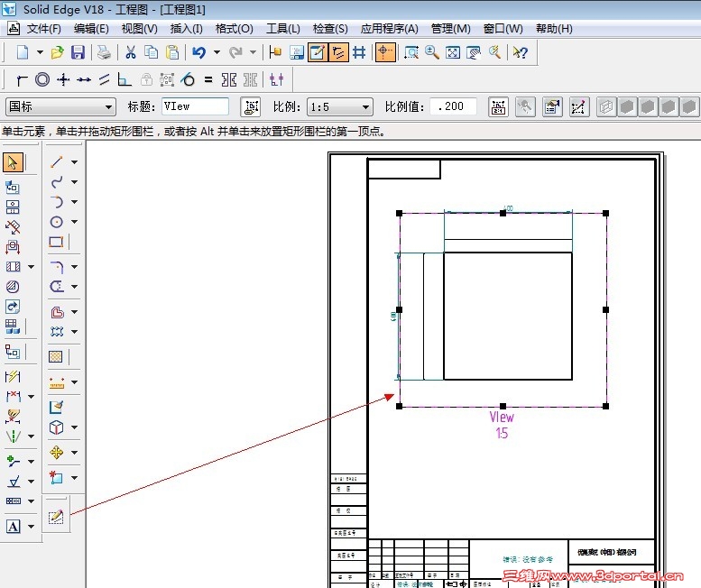The width and height of the screenshot is (701, 588).
Task: Click the Move tool with yellow arrows
Action: 56,453
